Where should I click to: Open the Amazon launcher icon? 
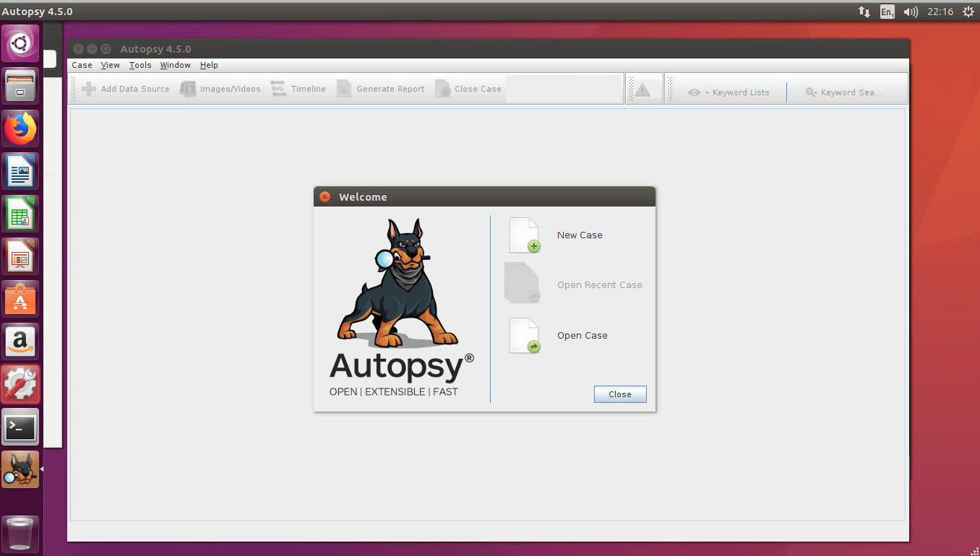click(x=20, y=342)
